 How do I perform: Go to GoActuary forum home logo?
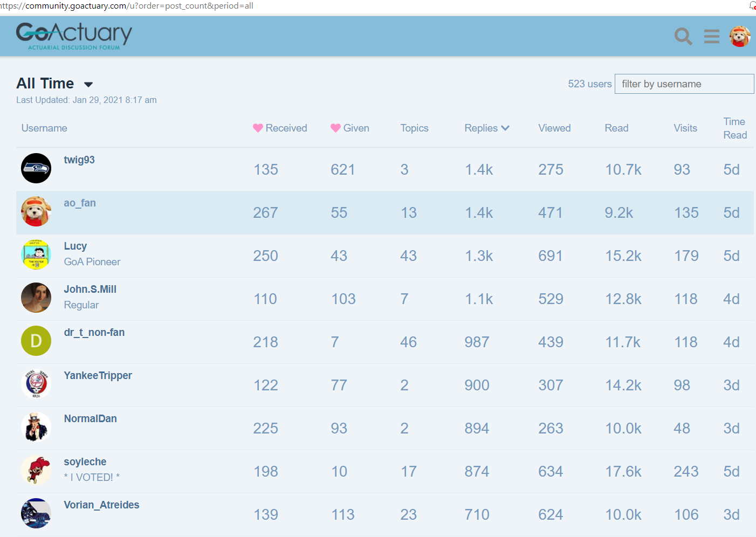tap(74, 36)
